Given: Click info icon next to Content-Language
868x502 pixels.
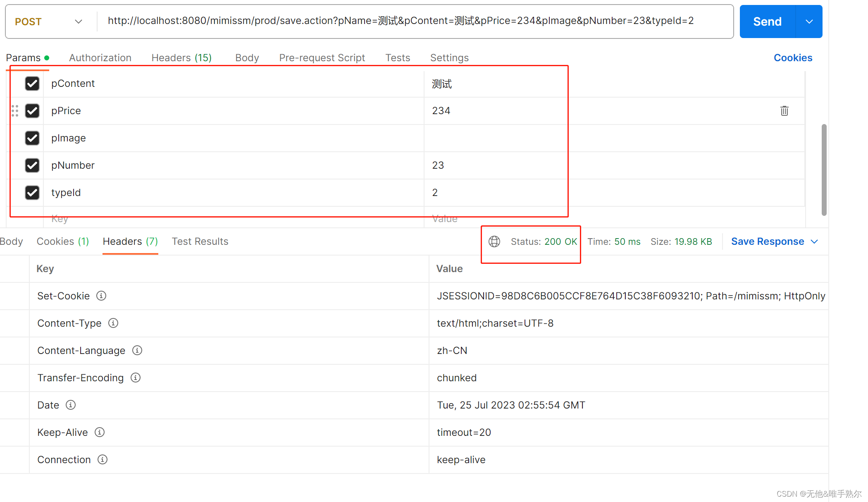Looking at the screenshot, I should pyautogui.click(x=137, y=350).
